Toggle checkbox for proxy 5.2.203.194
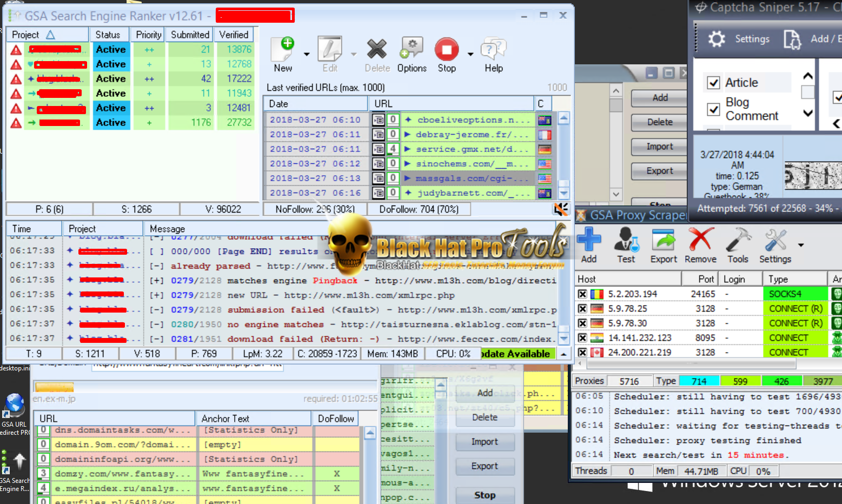Image resolution: width=842 pixels, height=504 pixels. (582, 294)
